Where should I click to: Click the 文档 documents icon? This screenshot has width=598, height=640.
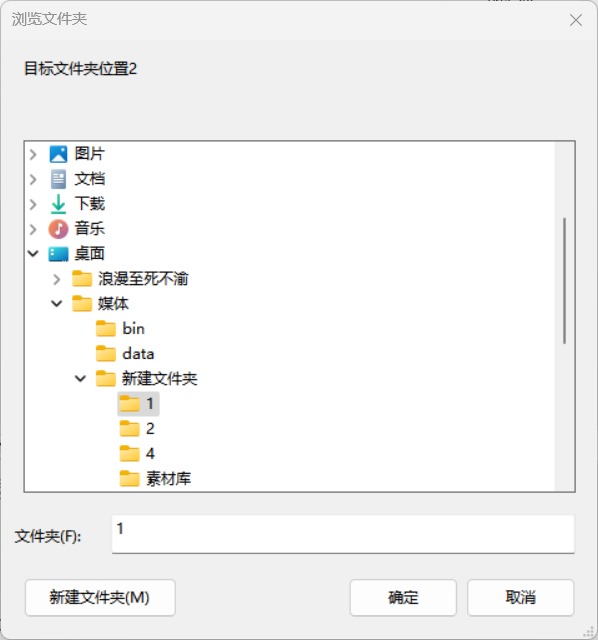click(58, 179)
